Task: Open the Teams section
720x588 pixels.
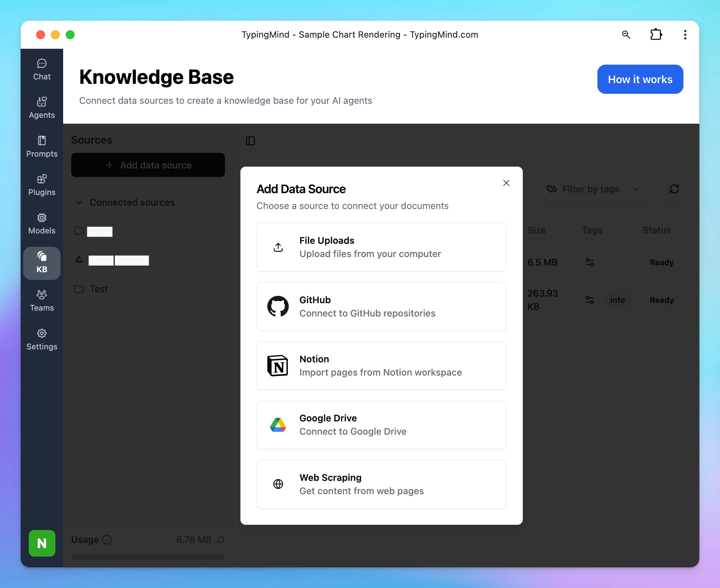Action: pyautogui.click(x=42, y=301)
